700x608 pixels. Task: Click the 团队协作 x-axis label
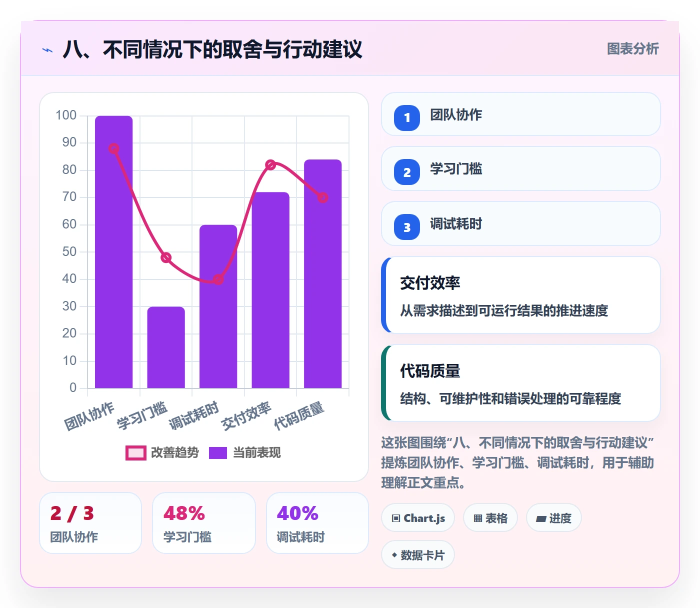(89, 416)
